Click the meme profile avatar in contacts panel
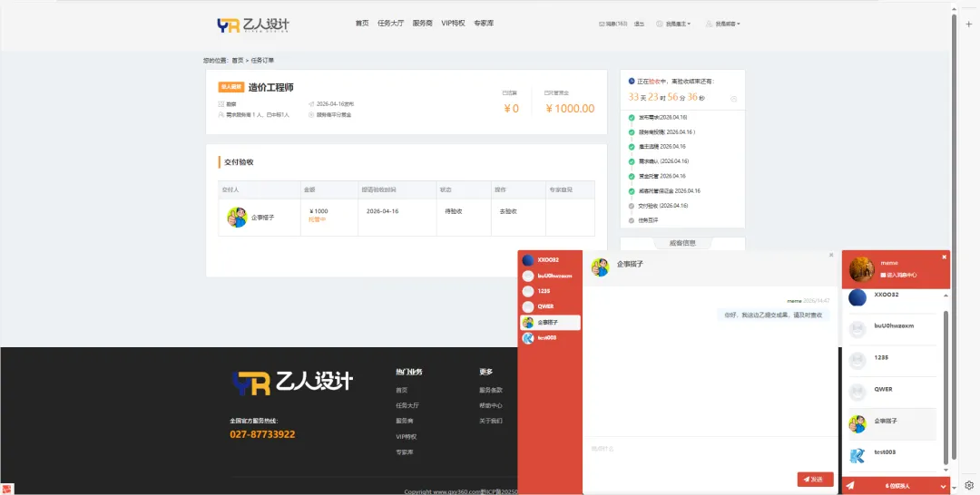This screenshot has width=980, height=495. tap(862, 269)
